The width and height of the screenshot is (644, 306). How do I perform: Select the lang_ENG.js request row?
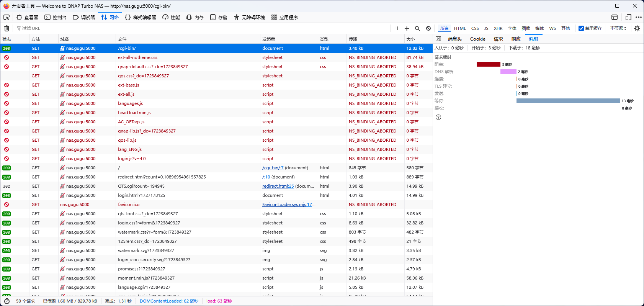coord(216,149)
